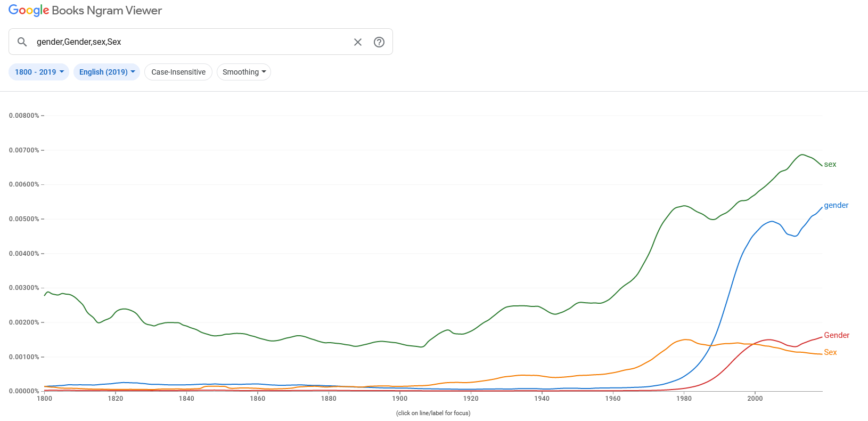
Task: Select the orange 'Sex' line label
Action: pyautogui.click(x=830, y=352)
